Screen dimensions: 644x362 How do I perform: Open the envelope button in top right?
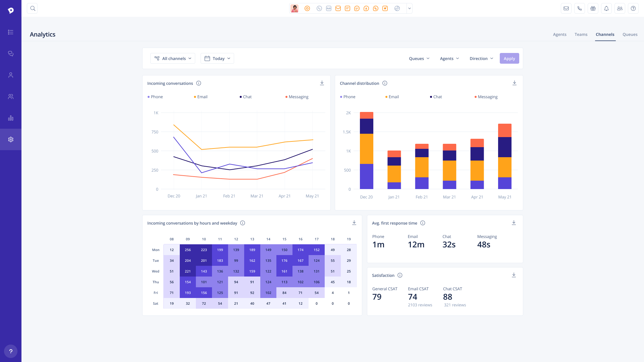click(566, 8)
